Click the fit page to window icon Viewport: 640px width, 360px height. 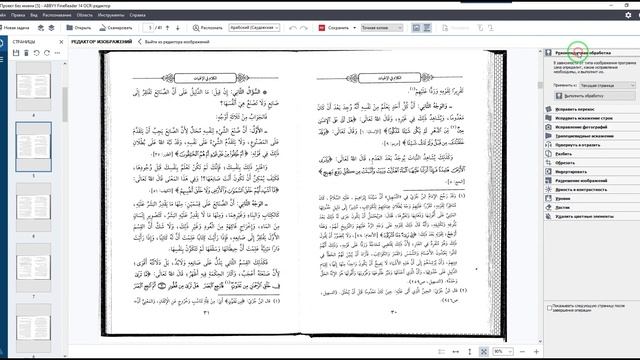[484, 351]
